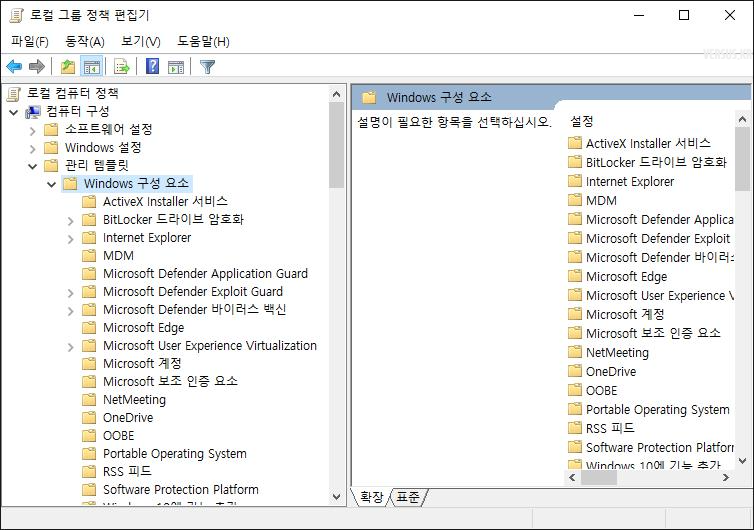This screenshot has height=530, width=754.
Task: Open 파일(F) menu
Action: pyautogui.click(x=30, y=41)
